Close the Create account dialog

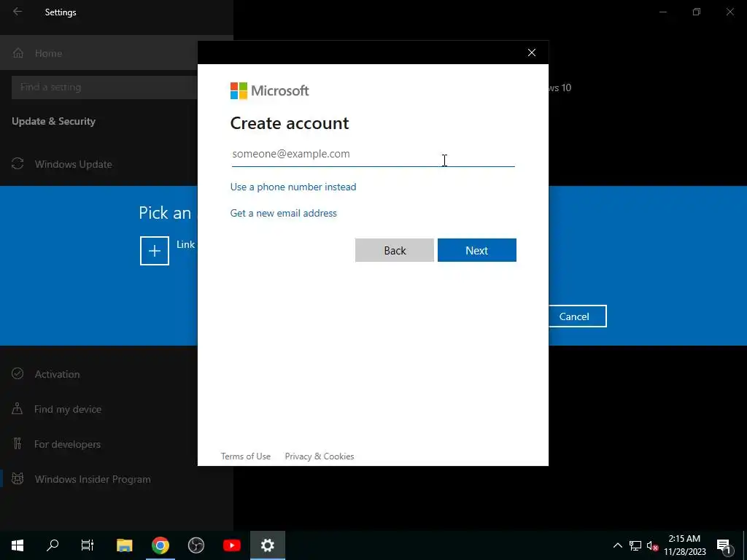click(532, 52)
